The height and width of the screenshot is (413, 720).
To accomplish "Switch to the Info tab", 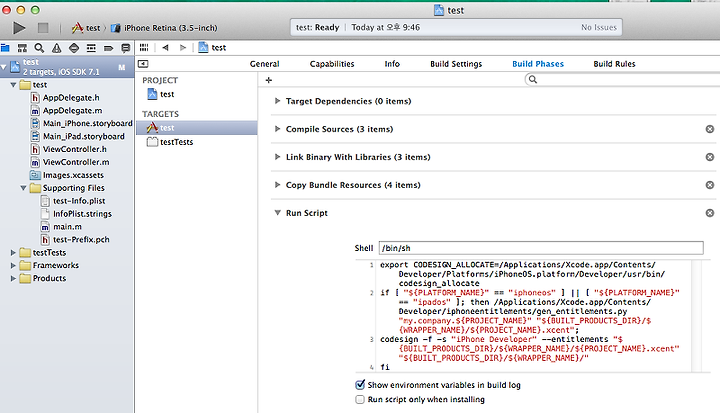I will coord(392,64).
